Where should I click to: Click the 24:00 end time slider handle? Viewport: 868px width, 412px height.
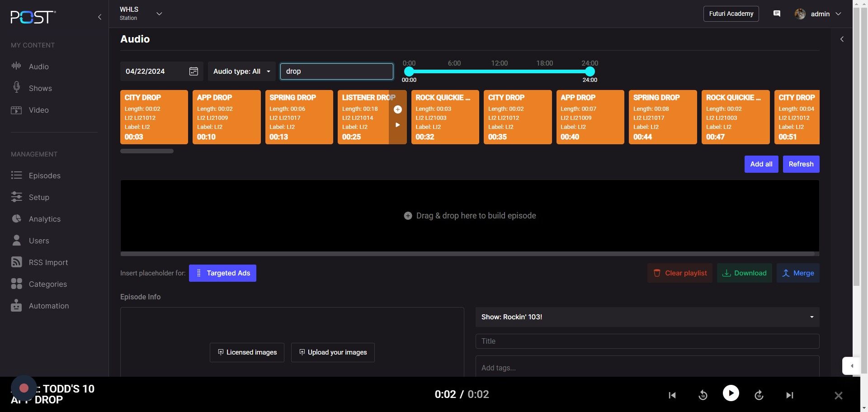click(x=590, y=71)
